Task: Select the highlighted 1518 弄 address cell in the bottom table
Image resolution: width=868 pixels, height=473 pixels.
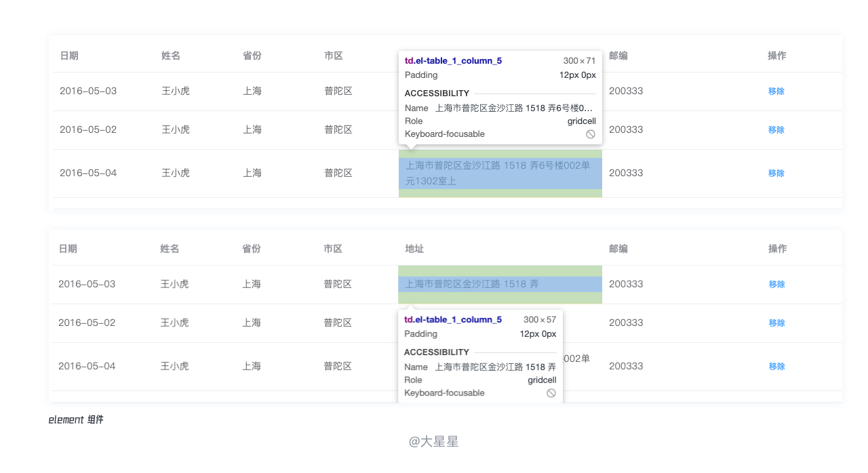Action: [500, 285]
